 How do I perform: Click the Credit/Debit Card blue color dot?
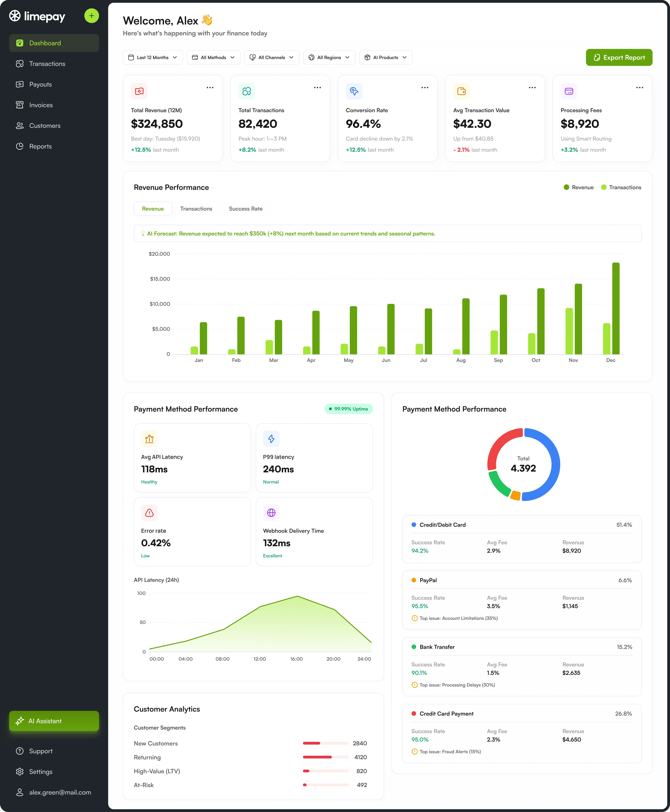(414, 525)
